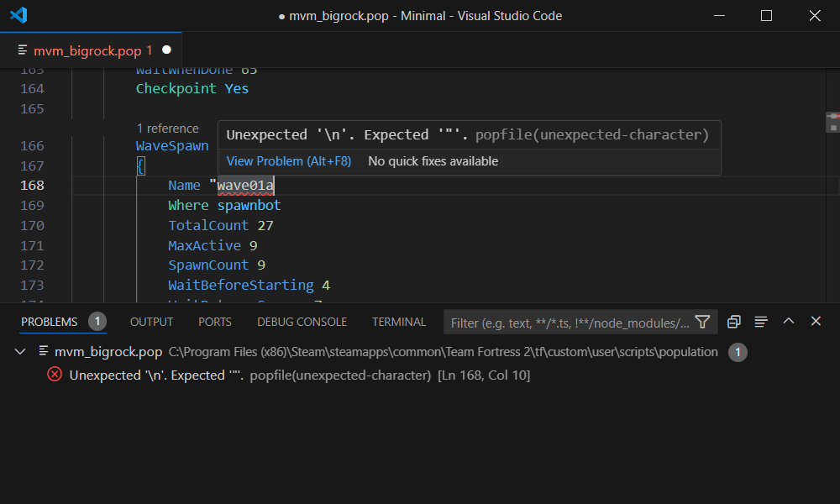Open the problems filter options funnel icon
This screenshot has height=504, width=840.
[x=702, y=322]
